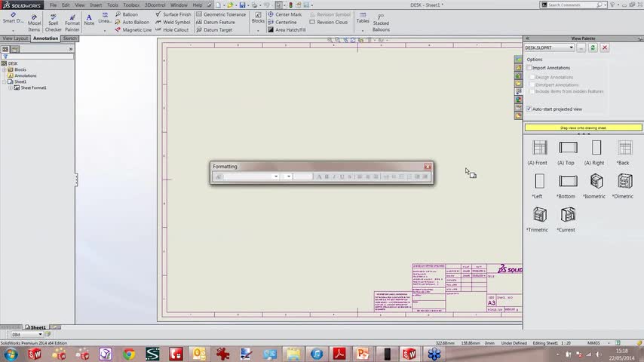This screenshot has height=362, width=644.
Task: Select the Magnetic Line tool
Action: tap(133, 30)
